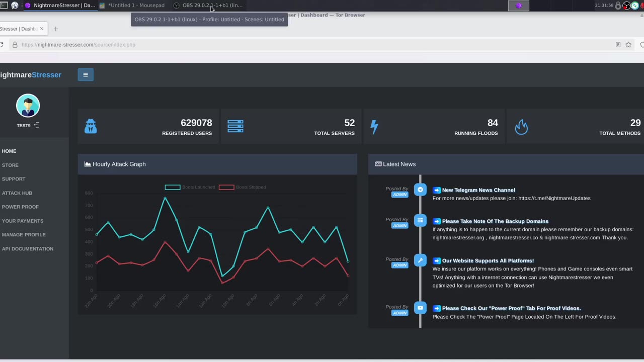644x362 pixels.
Task: Click the TEST9 user avatar image
Action: pyautogui.click(x=28, y=106)
